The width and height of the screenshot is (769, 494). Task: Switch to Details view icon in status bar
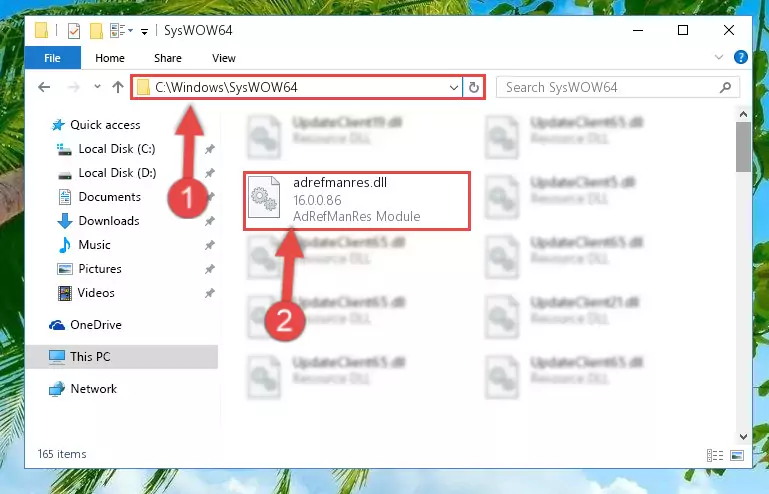pyautogui.click(x=715, y=455)
